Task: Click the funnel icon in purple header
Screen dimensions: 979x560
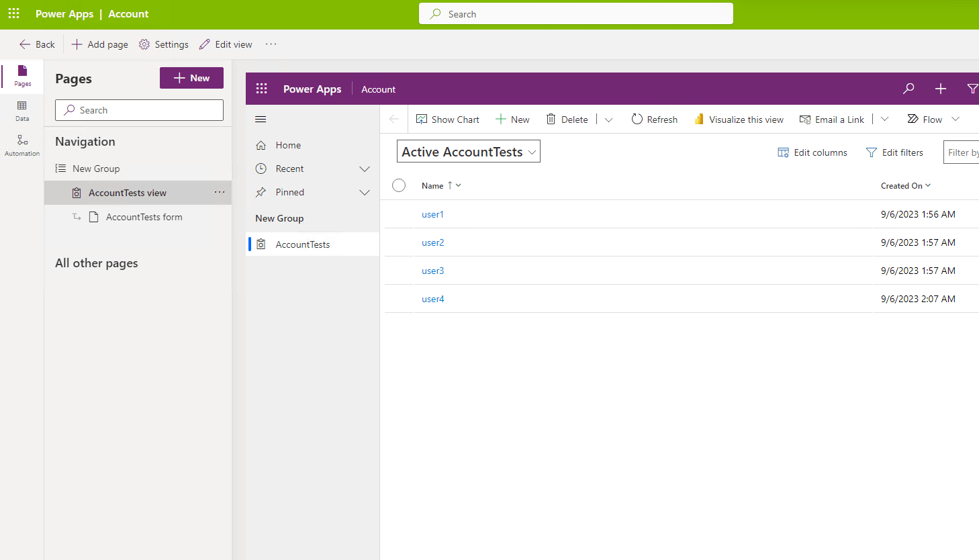Action: pos(972,89)
